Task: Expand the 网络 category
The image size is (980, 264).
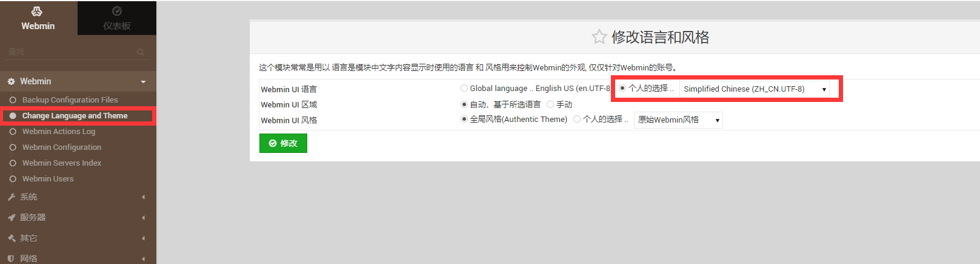Action: pos(78,258)
